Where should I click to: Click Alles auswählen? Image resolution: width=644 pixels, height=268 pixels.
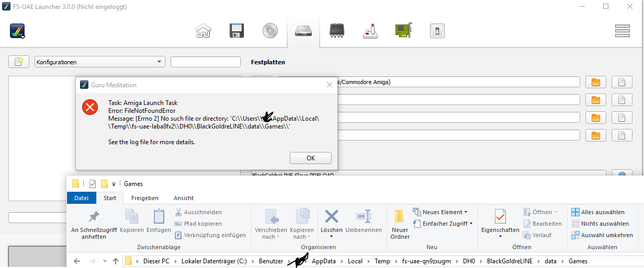click(598, 212)
